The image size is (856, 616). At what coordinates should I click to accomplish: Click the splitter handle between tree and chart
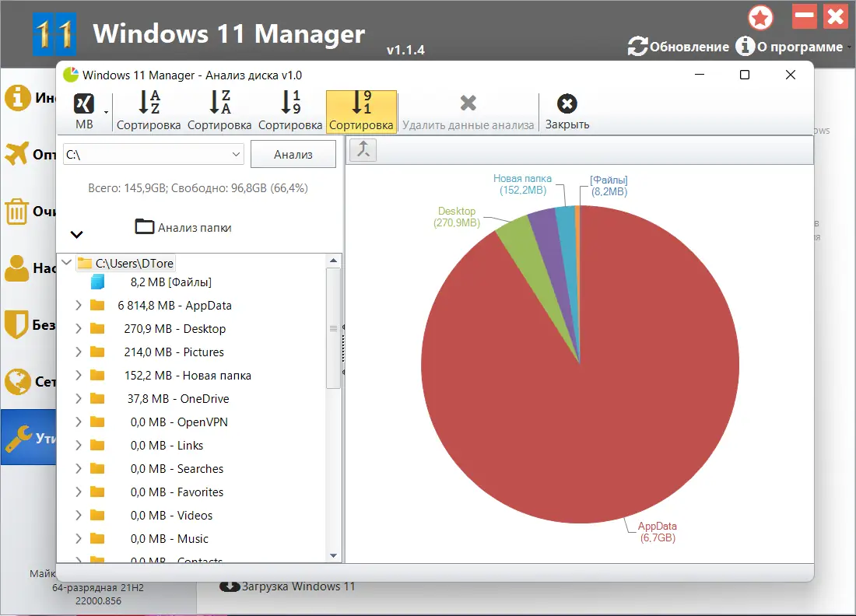point(343,350)
